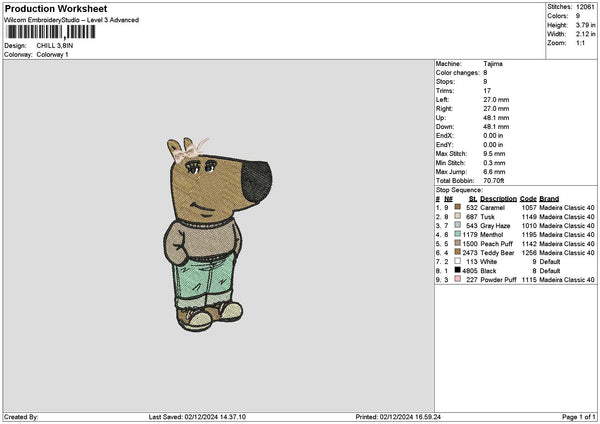The width and height of the screenshot is (600, 424).
Task: Click the Color changes value 8
Action: (485, 73)
